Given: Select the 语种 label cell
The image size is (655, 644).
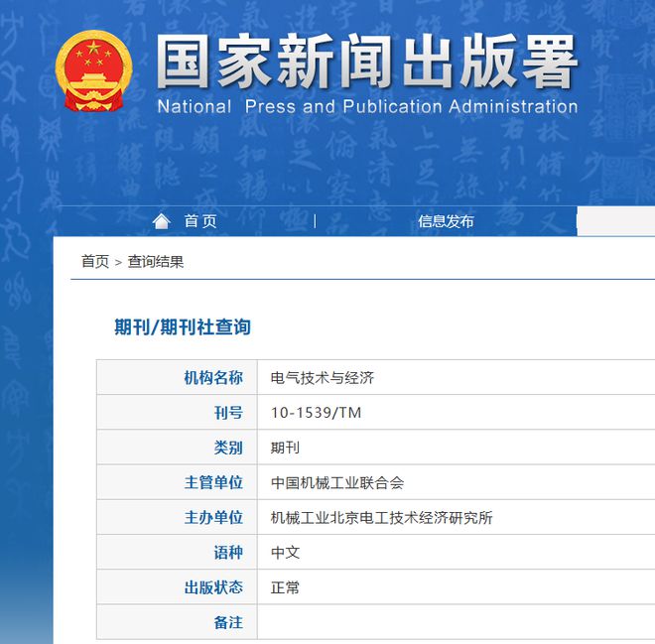Looking at the screenshot, I should click(x=177, y=552).
